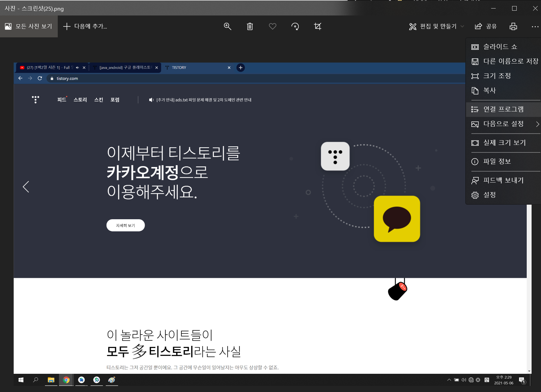Open 피드 link in Tistory nav
Viewport: 541px width, 392px height.
[62, 100]
